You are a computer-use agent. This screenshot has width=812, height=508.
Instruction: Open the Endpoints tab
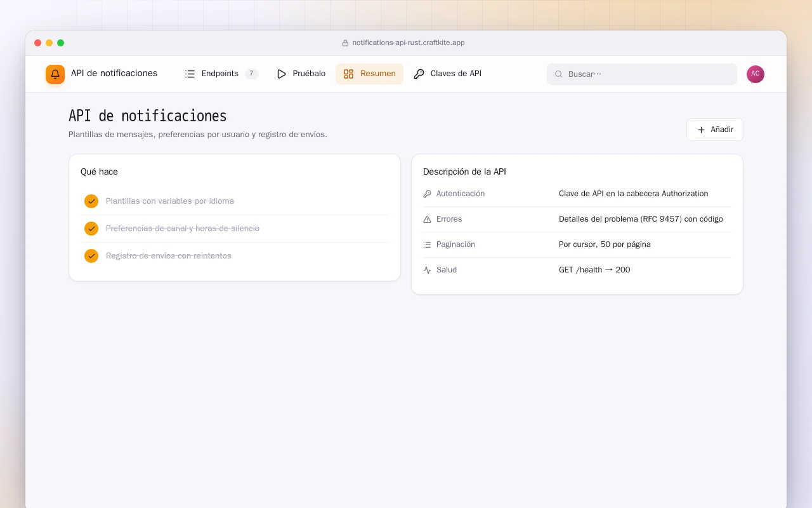coord(221,74)
